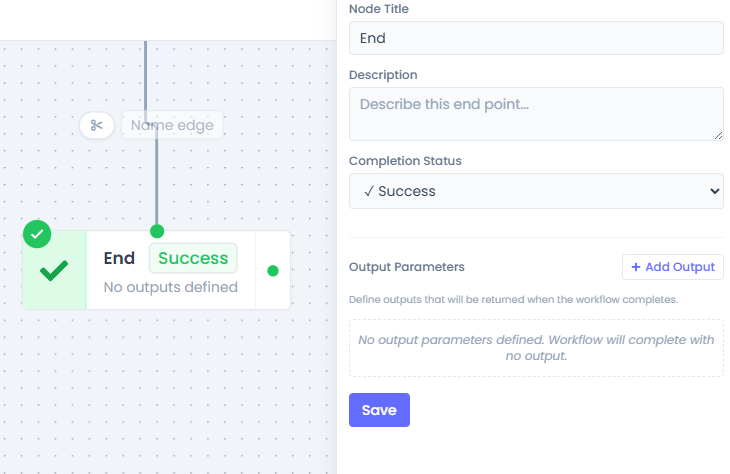Click the 'No outputs defined' text on node
Viewport: 730px width, 474px height.
pos(171,287)
